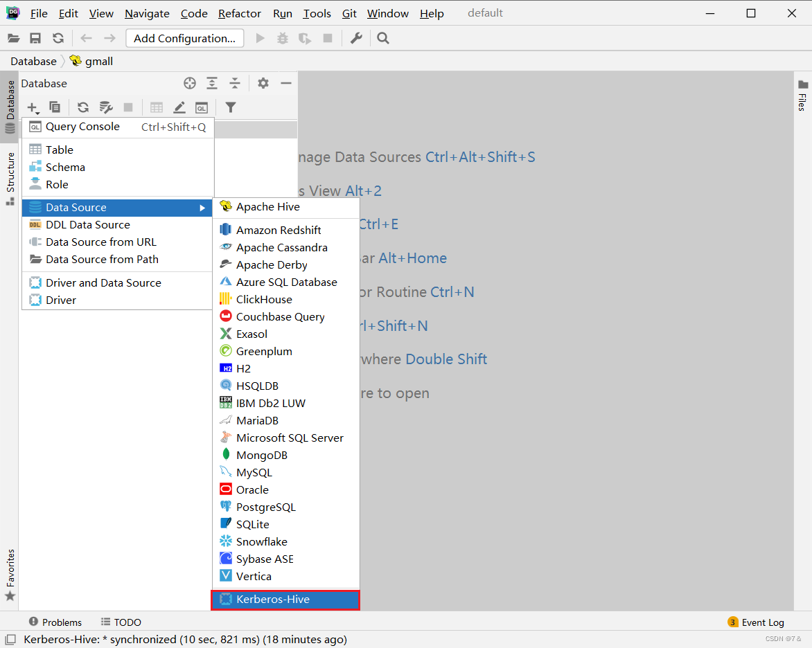
Task: Select Data Source from URL
Action: click(118, 242)
